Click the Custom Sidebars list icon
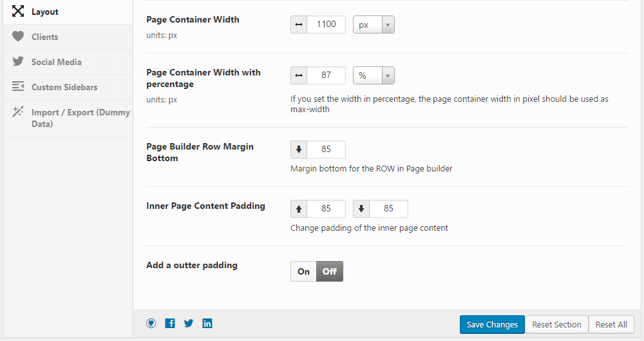The image size is (644, 341). click(18, 87)
